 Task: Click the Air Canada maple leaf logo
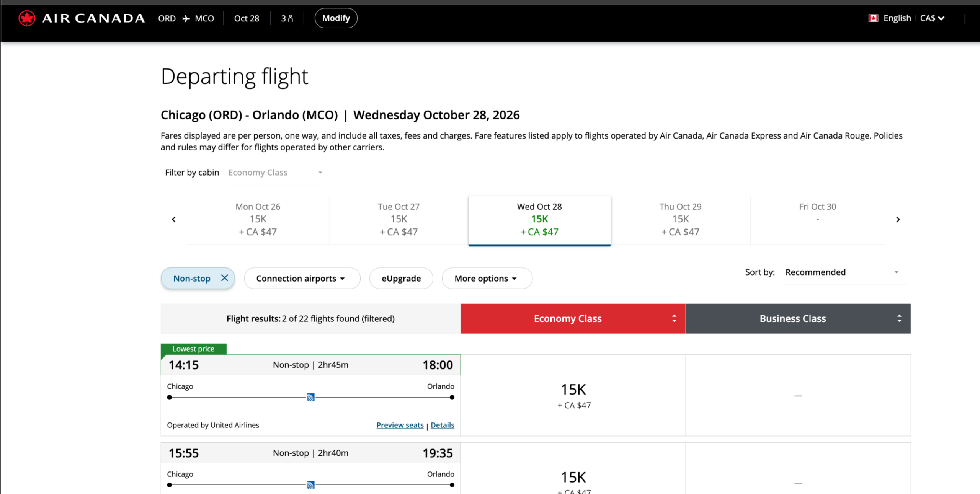(27, 18)
